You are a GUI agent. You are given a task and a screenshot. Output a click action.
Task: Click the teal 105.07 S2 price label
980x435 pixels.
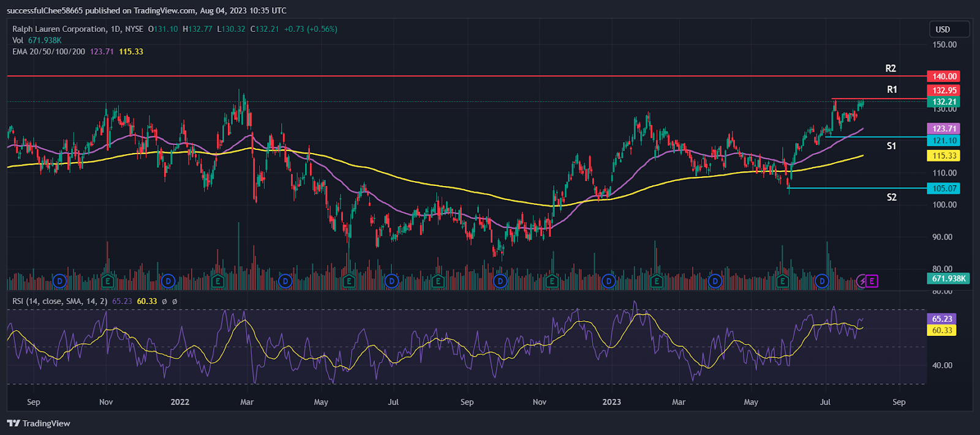pyautogui.click(x=944, y=188)
